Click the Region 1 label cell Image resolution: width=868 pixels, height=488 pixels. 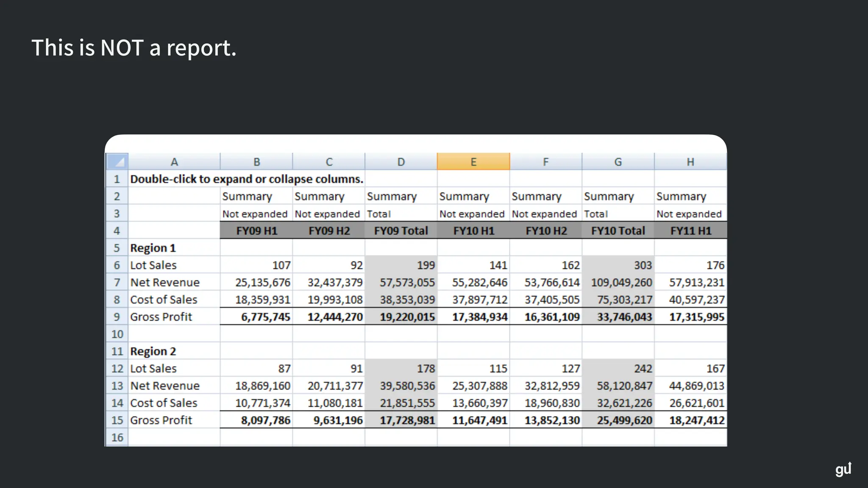[174, 248]
